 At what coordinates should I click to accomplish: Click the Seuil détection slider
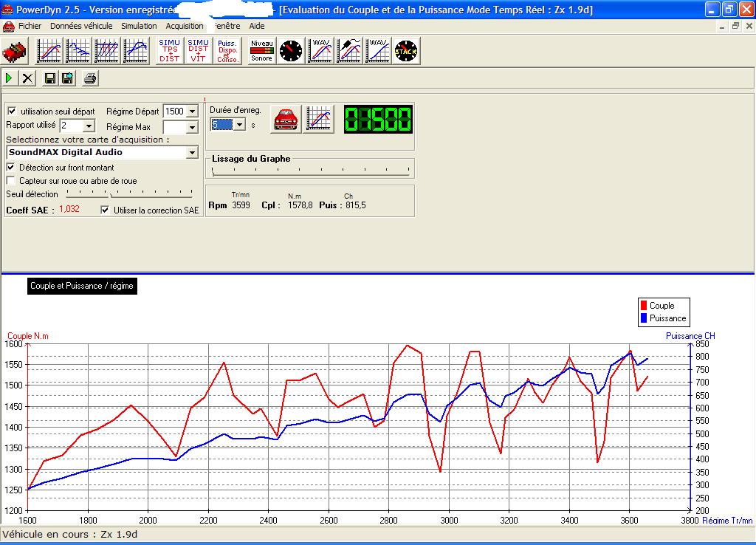(x=129, y=194)
